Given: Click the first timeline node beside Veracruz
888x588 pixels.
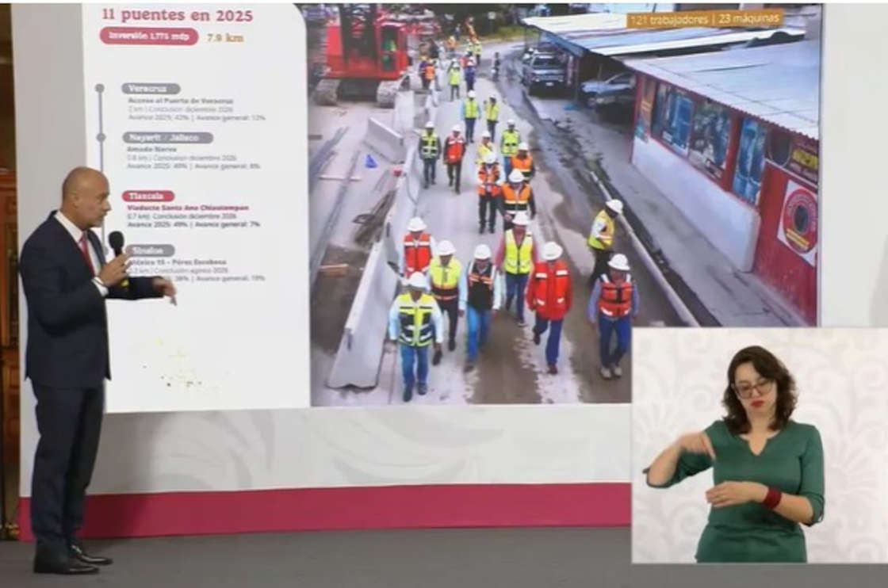Looking at the screenshot, I should coord(100,86).
